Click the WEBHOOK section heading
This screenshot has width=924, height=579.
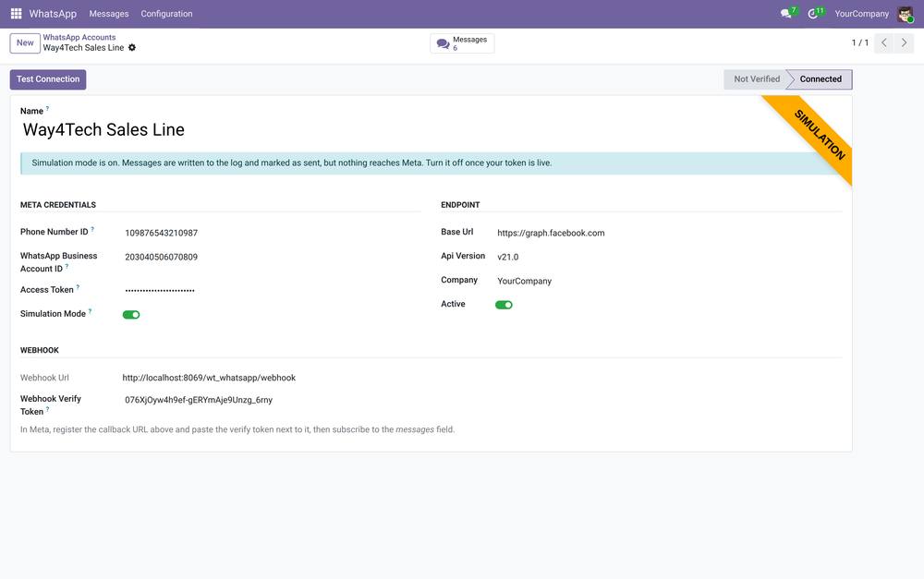point(40,350)
